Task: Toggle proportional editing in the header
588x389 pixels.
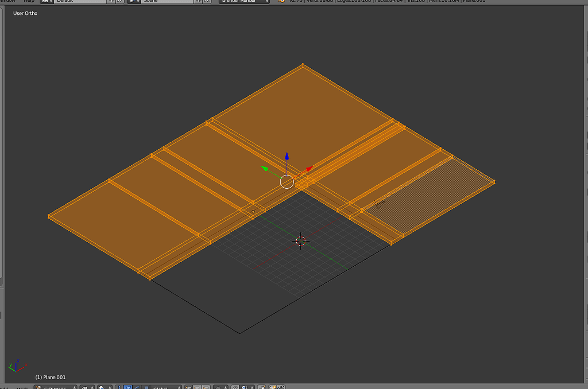Action: [218, 386]
